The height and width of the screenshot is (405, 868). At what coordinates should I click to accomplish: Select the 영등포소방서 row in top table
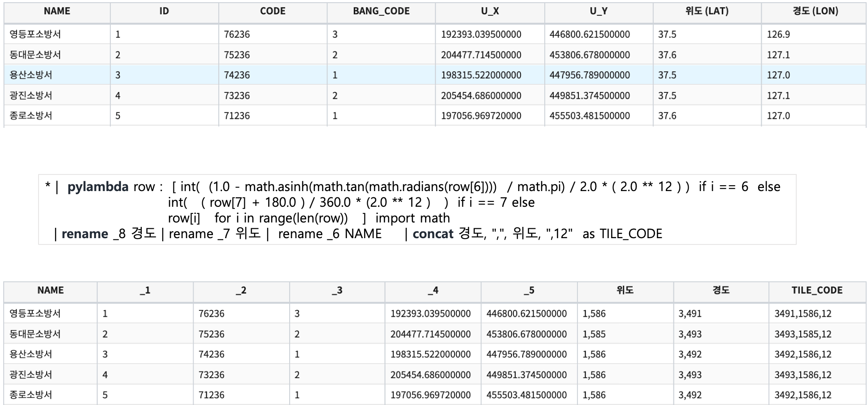(435, 34)
